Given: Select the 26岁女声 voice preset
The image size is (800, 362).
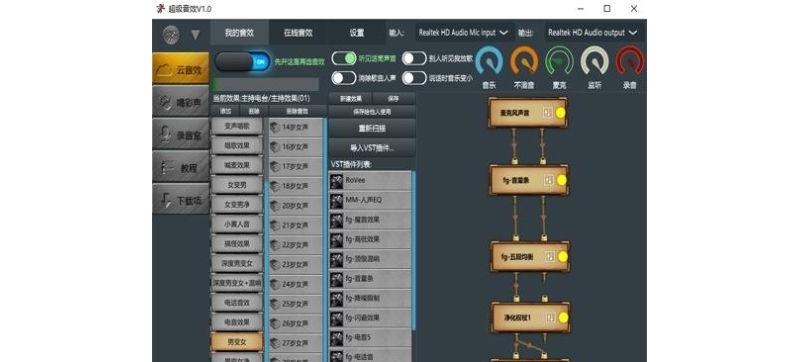Looking at the screenshot, I should tap(296, 324).
